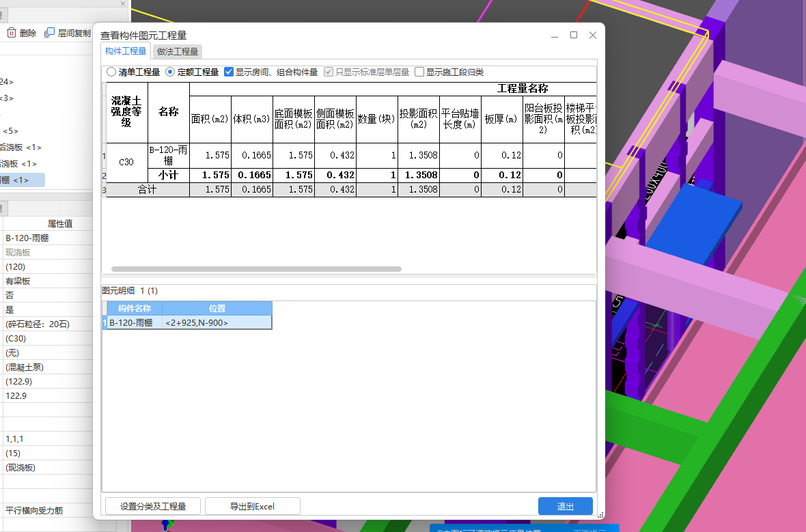This screenshot has height=532, width=806.
Task: Toggle 只显示标准层单层量 checkbox
Action: coord(329,72)
